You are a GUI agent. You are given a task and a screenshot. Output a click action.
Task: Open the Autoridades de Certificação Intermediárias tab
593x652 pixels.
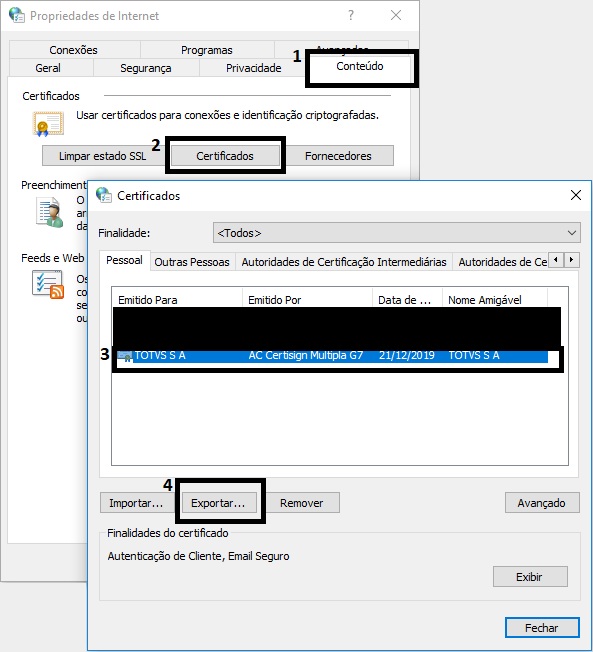(x=343, y=262)
